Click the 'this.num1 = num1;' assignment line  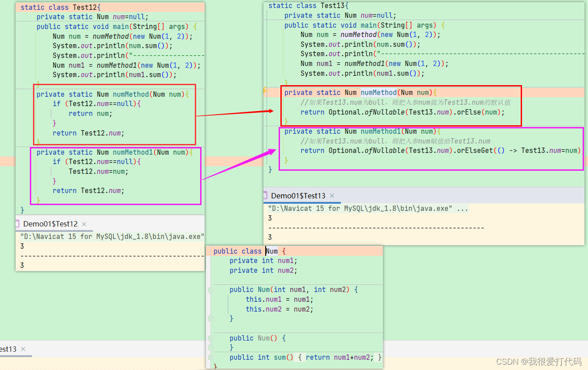point(280,300)
